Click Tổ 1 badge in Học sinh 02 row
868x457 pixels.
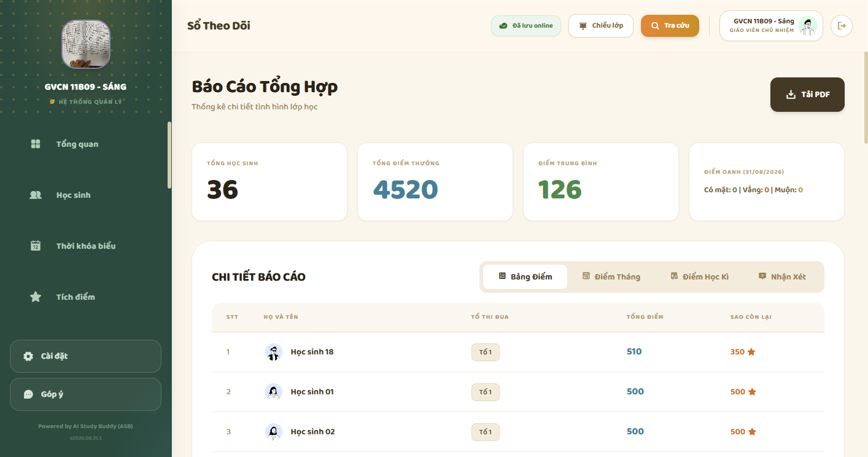pos(486,432)
